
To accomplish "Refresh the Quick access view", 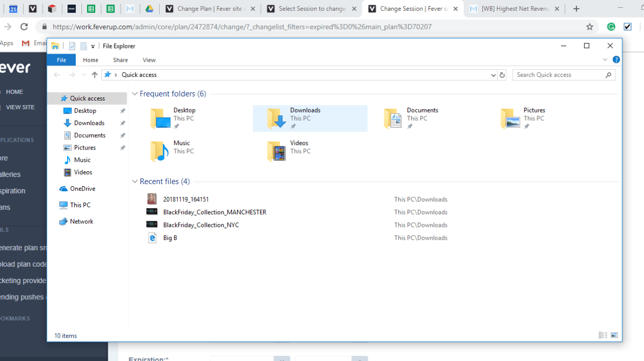I will [x=502, y=75].
